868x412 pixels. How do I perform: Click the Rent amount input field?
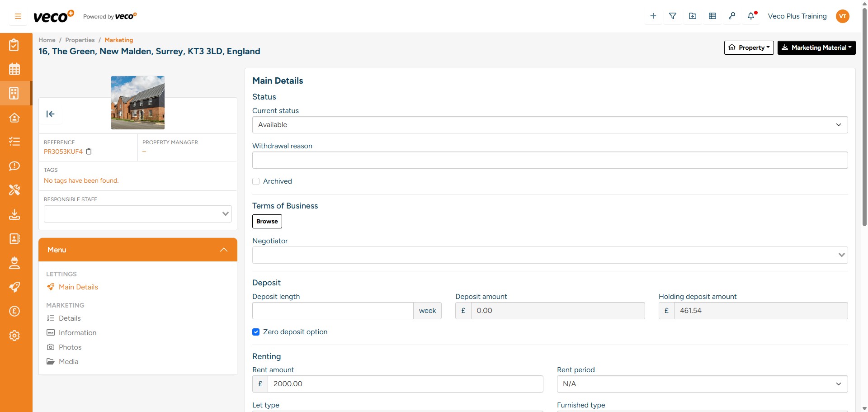point(405,384)
